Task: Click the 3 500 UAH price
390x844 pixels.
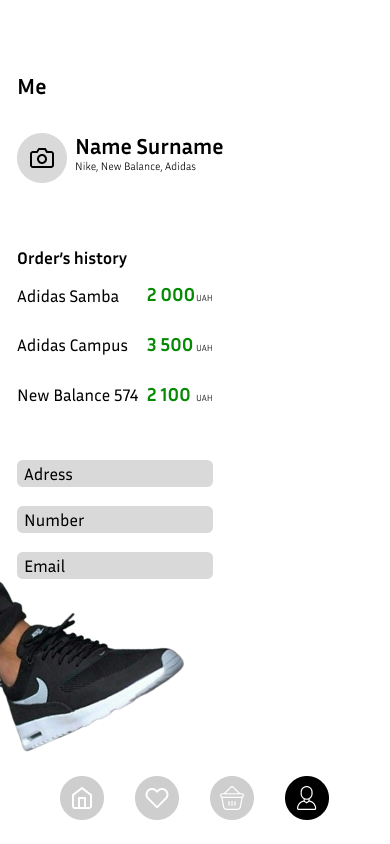Action: click(180, 345)
